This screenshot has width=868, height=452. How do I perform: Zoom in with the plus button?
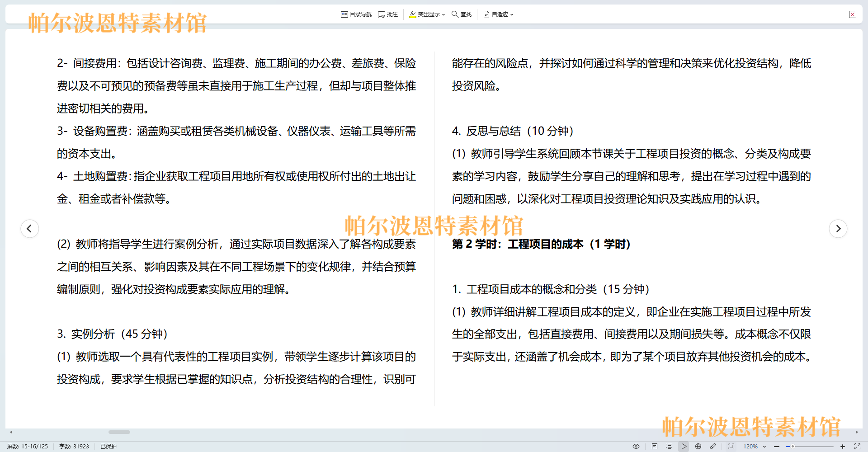843,446
